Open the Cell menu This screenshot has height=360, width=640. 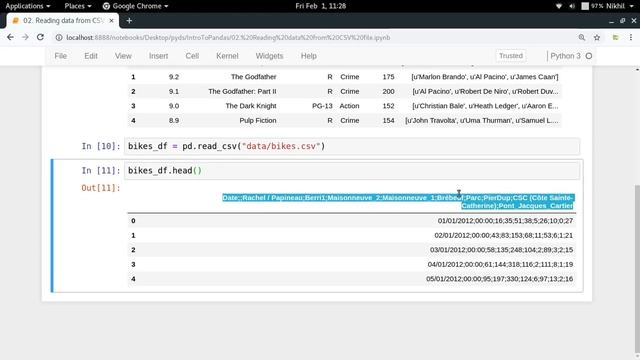pos(192,56)
